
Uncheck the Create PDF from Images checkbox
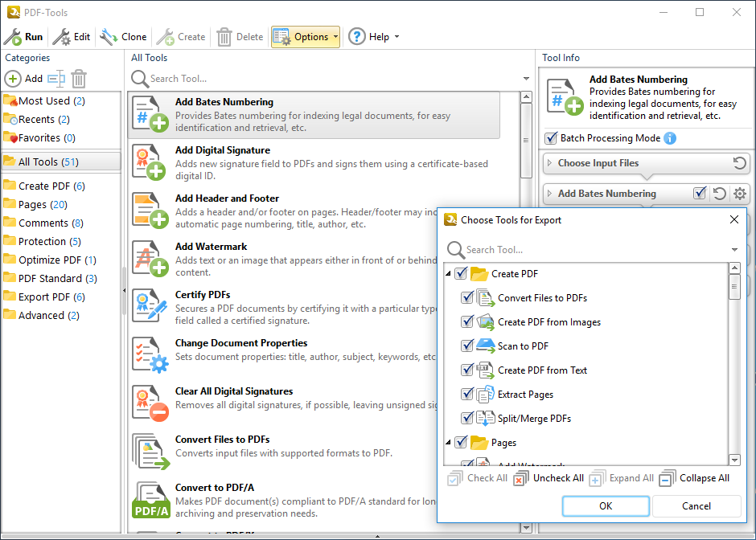pyautogui.click(x=467, y=322)
